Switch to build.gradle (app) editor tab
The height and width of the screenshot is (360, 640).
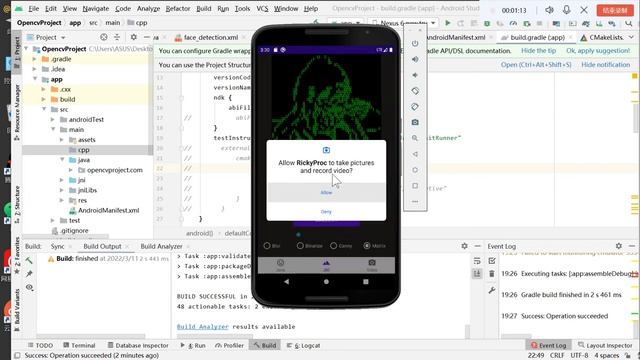pos(537,37)
